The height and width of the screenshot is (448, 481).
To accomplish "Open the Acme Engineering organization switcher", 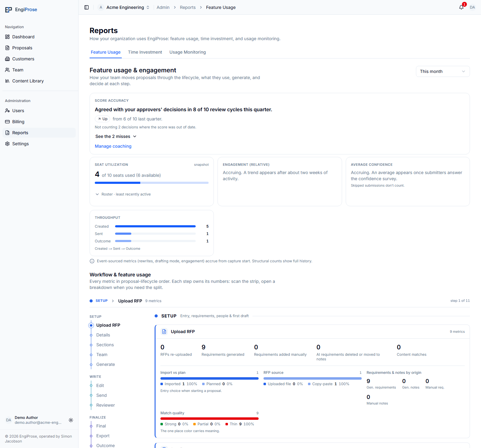I will click(x=124, y=7).
